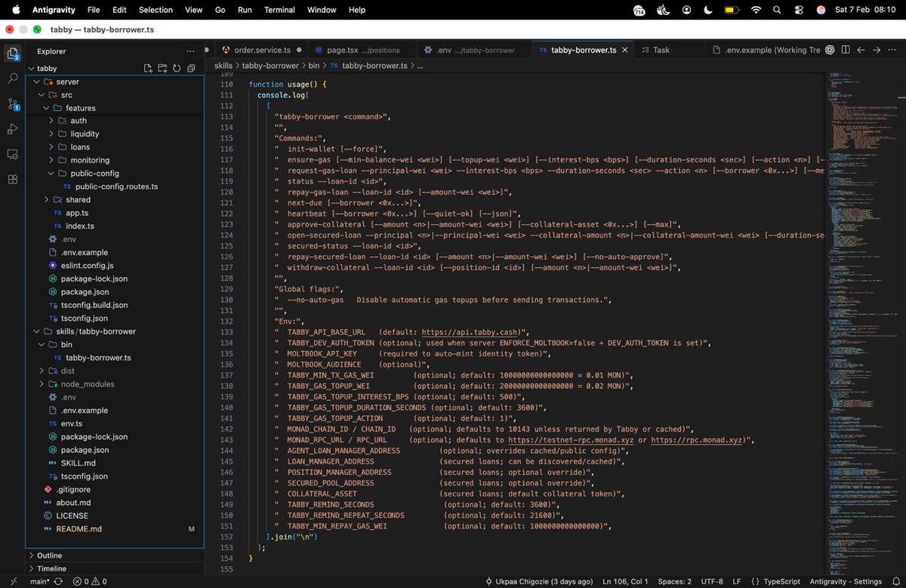The height and width of the screenshot is (588, 906).
Task: Open the File menu
Action: click(94, 10)
